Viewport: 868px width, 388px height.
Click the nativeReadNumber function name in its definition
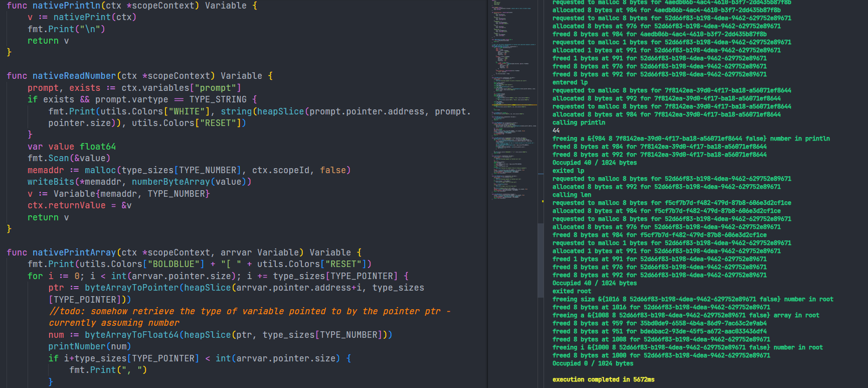(x=74, y=76)
